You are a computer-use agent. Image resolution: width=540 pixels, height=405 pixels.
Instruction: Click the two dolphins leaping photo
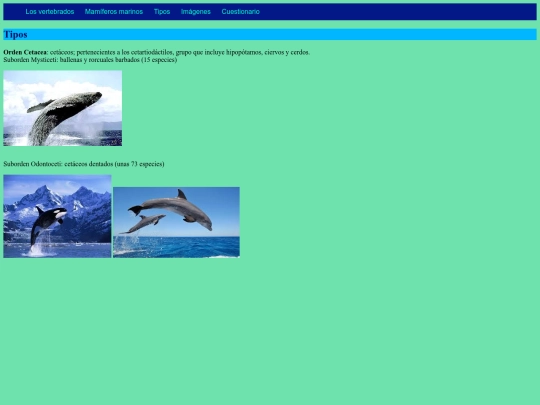tap(176, 222)
